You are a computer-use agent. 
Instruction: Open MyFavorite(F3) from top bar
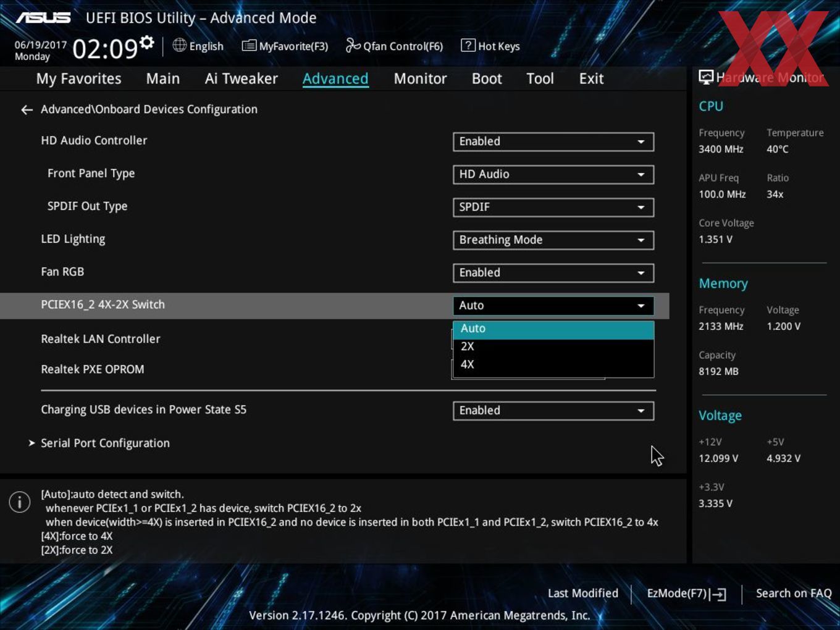(285, 46)
